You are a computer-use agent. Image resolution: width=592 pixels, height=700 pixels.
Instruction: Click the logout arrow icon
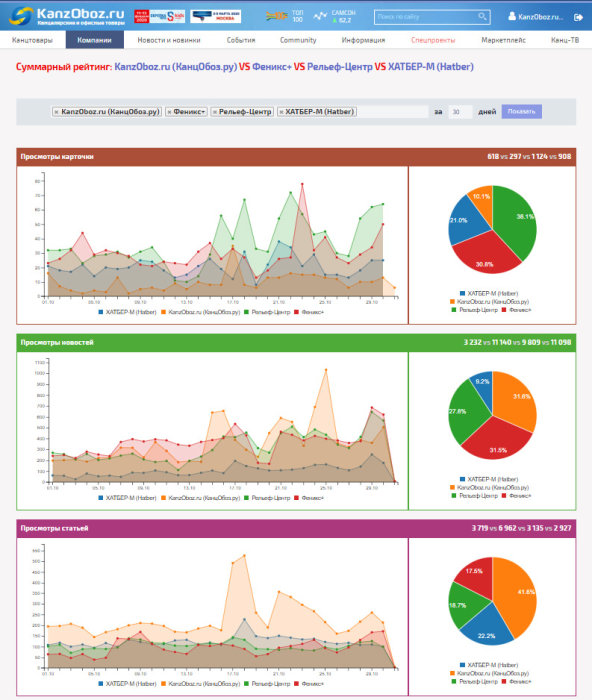578,17
